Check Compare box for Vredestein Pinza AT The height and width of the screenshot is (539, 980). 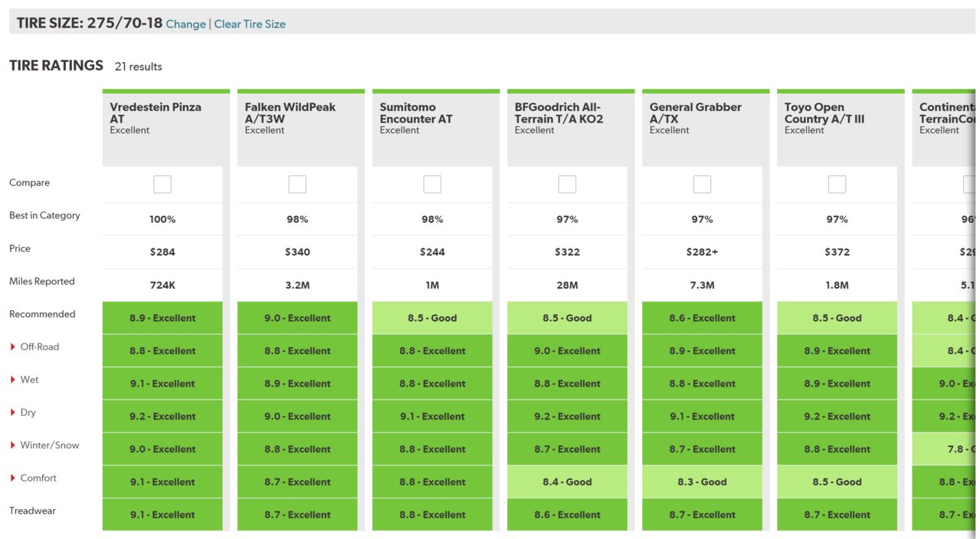coord(162,185)
